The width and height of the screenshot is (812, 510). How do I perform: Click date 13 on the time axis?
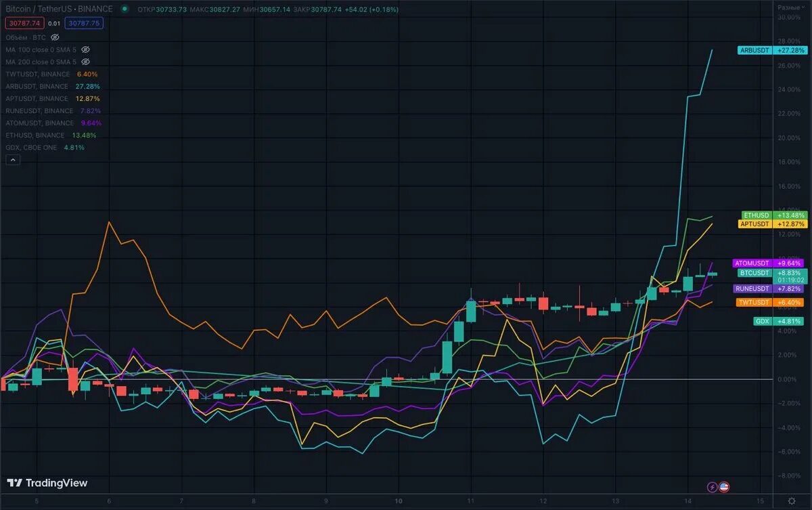615,501
